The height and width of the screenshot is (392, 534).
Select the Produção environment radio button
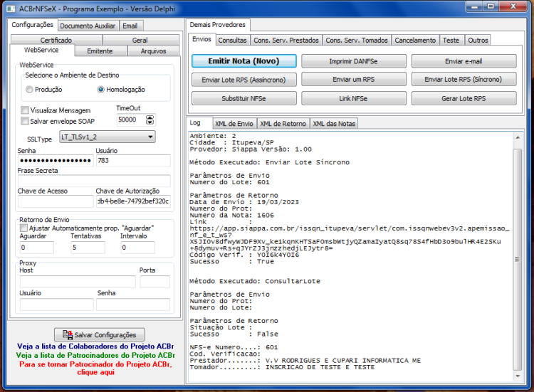pos(30,90)
